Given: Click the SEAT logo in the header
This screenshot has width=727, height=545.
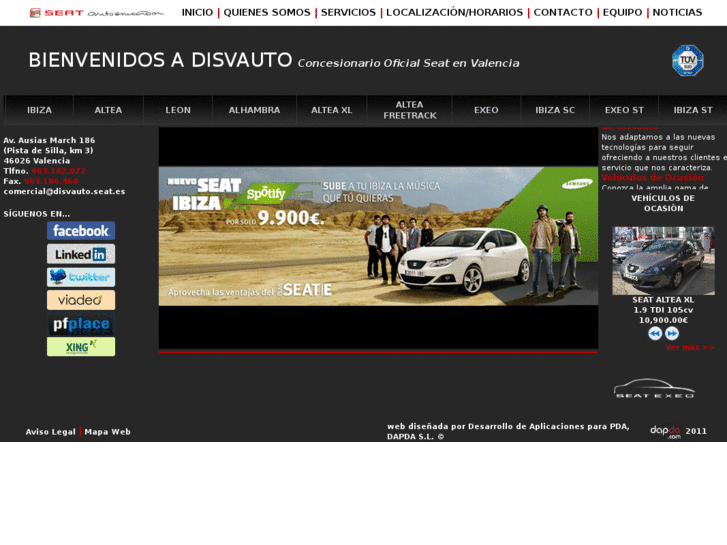Looking at the screenshot, I should (96, 13).
